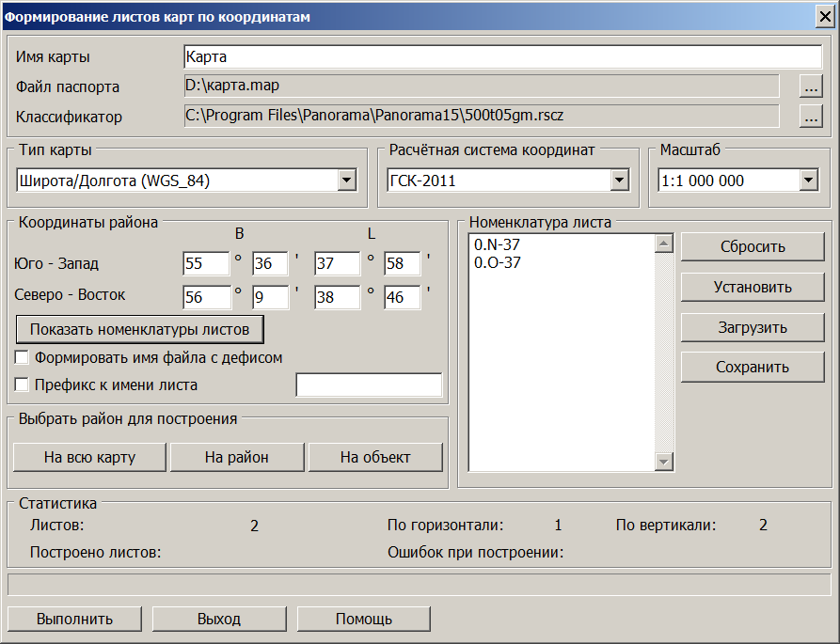Select area using На всю карту

88,457
